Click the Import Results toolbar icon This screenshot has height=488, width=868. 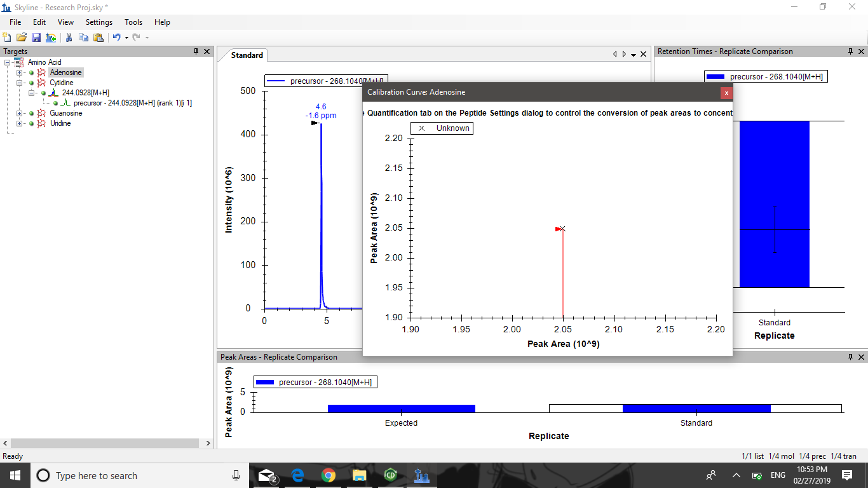[x=51, y=37]
